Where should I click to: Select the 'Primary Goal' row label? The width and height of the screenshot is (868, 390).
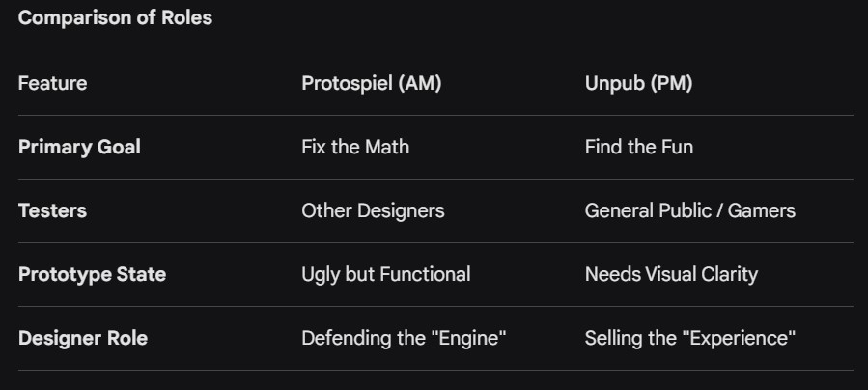pyautogui.click(x=79, y=147)
